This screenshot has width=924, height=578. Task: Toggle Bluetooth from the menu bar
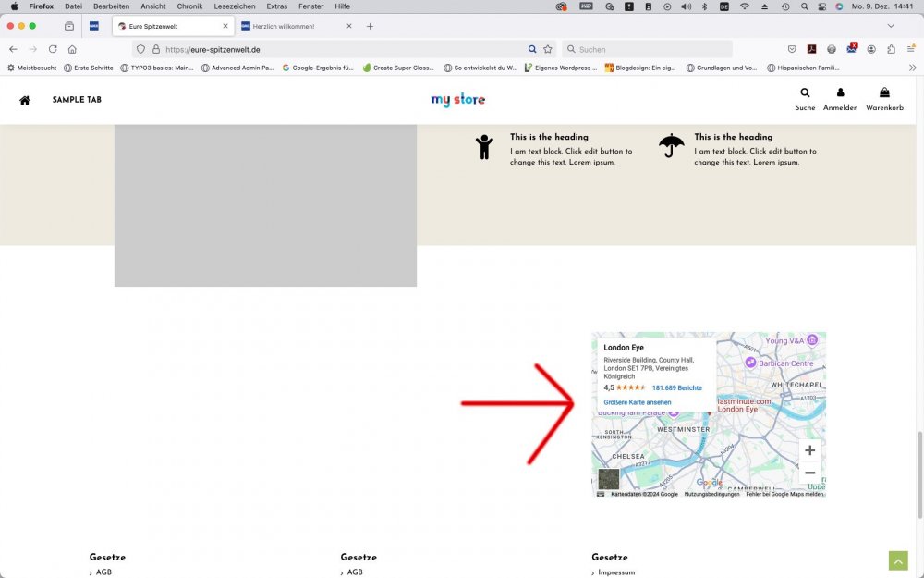[705, 6]
